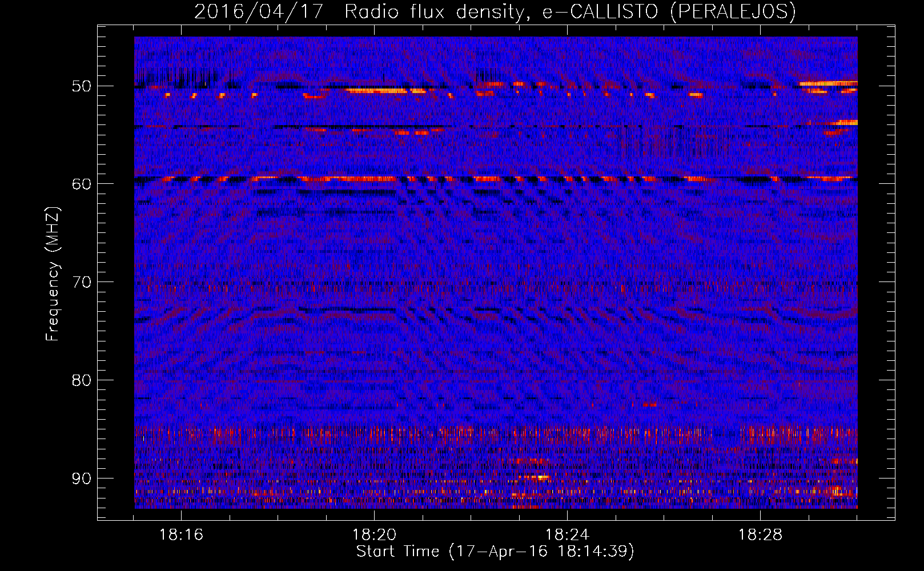
Task: Click the 18:24 time tick label
Action: point(567,535)
